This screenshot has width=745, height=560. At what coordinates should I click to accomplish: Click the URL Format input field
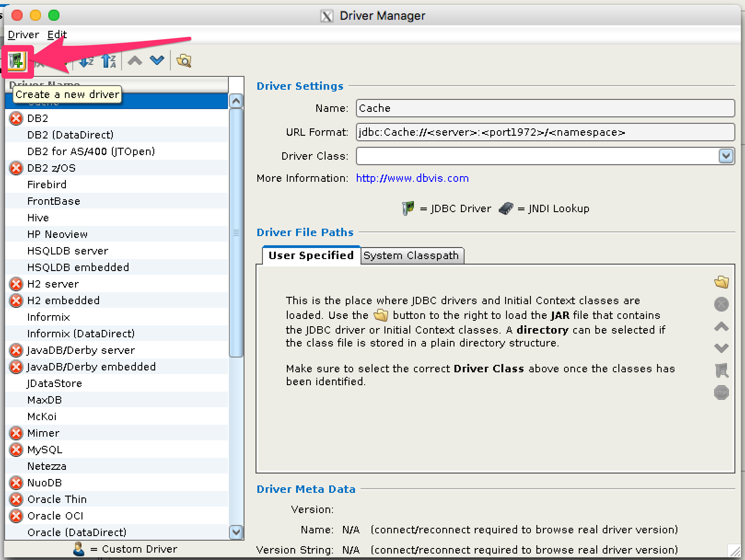point(545,133)
